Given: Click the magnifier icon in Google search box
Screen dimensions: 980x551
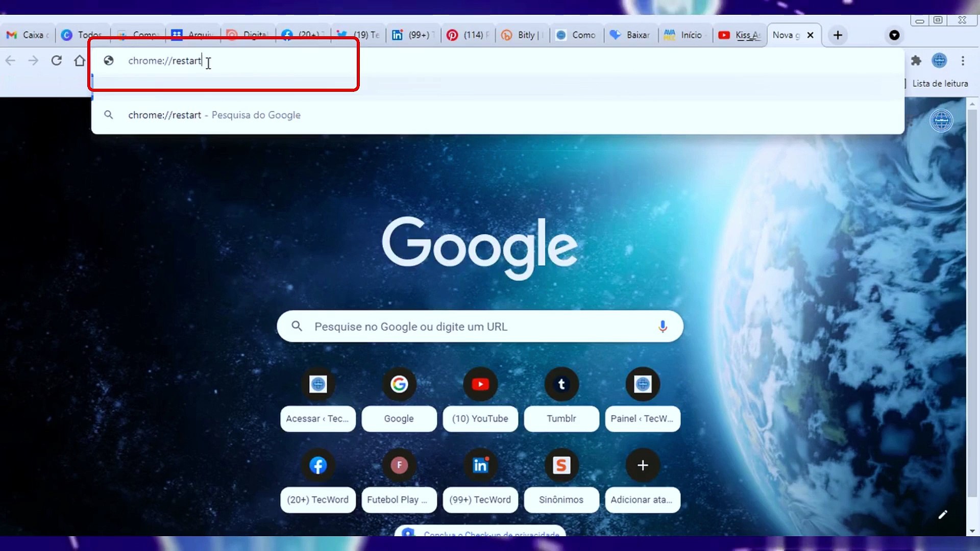Looking at the screenshot, I should click(297, 326).
